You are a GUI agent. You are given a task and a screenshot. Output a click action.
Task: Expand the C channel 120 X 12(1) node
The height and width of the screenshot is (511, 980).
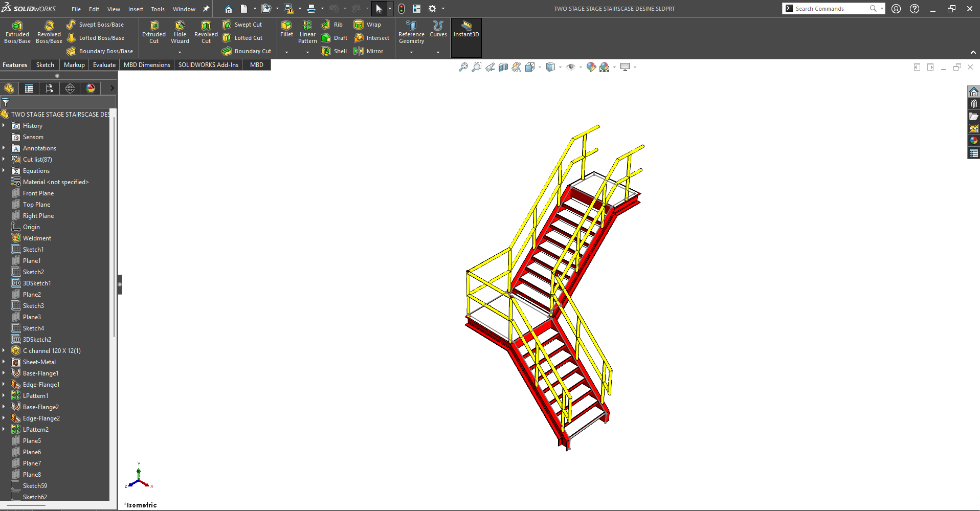click(x=4, y=350)
